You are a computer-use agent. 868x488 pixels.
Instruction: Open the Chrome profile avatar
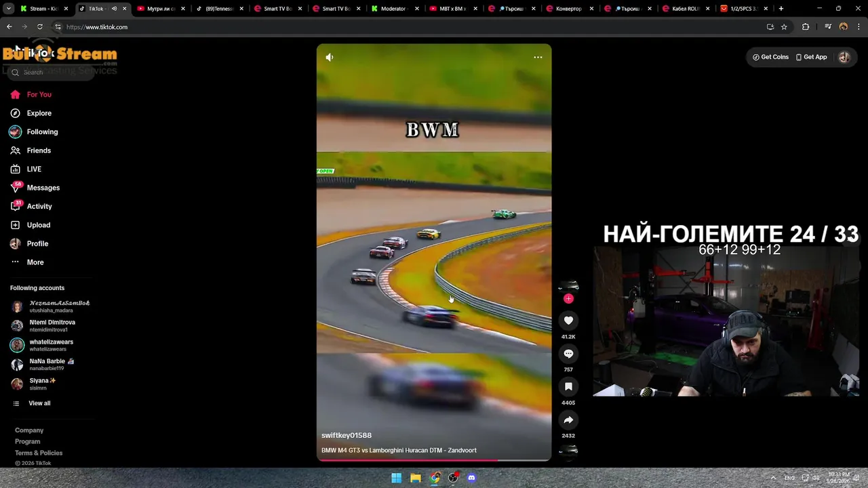844,27
